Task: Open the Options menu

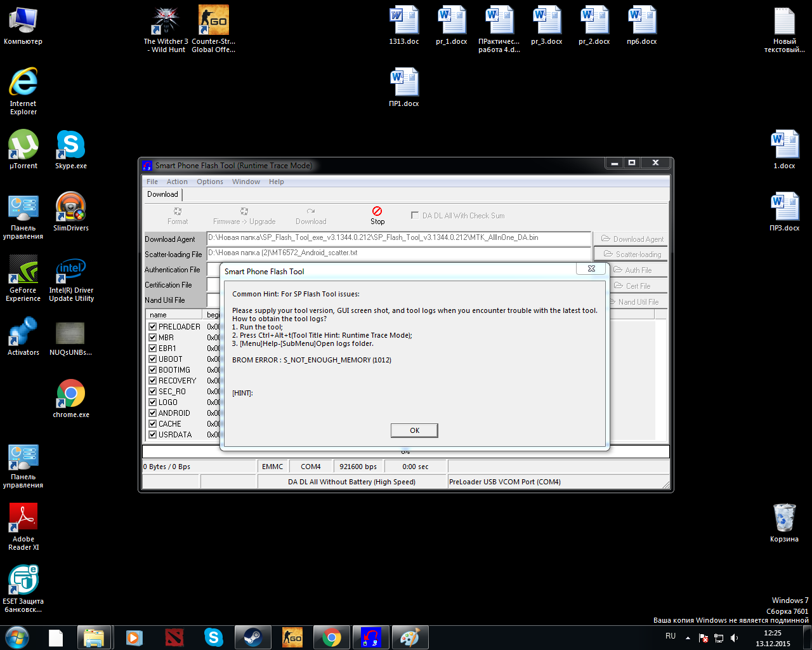Action: [x=209, y=182]
